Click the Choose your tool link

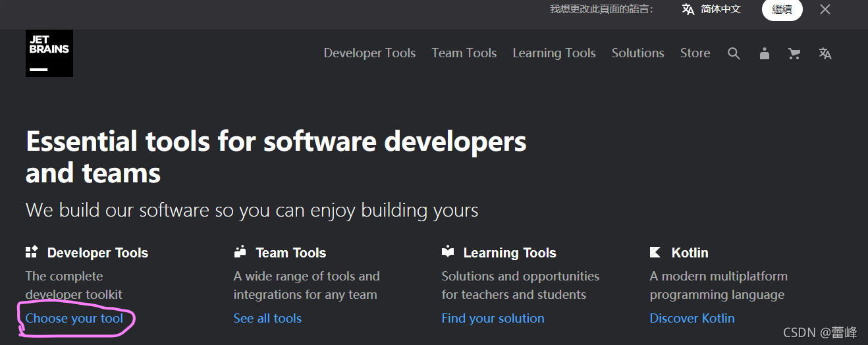tap(74, 319)
